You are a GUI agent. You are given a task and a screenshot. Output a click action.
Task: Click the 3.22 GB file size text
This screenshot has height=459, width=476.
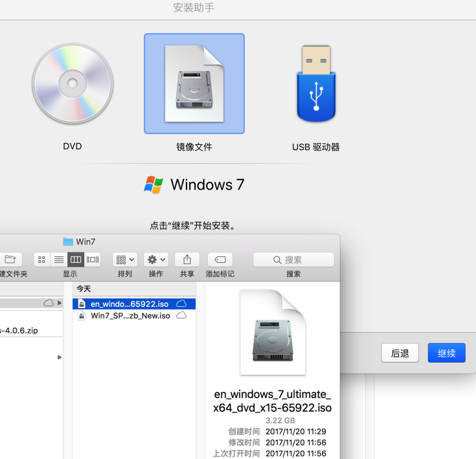pyautogui.click(x=280, y=420)
